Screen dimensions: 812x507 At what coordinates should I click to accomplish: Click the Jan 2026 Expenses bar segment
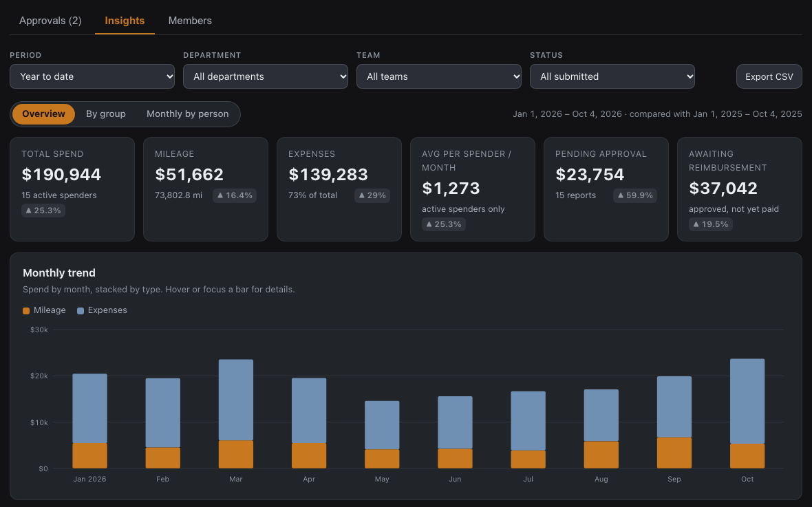[x=89, y=409]
